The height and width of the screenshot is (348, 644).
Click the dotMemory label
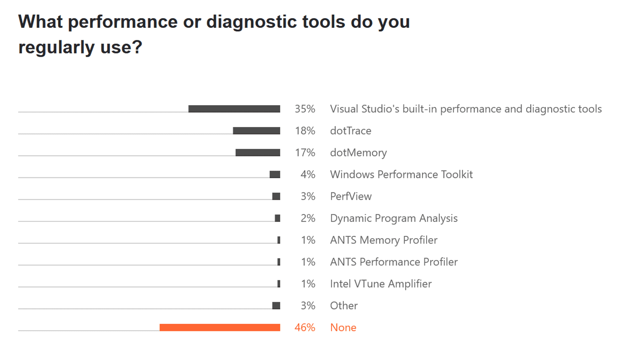point(359,153)
